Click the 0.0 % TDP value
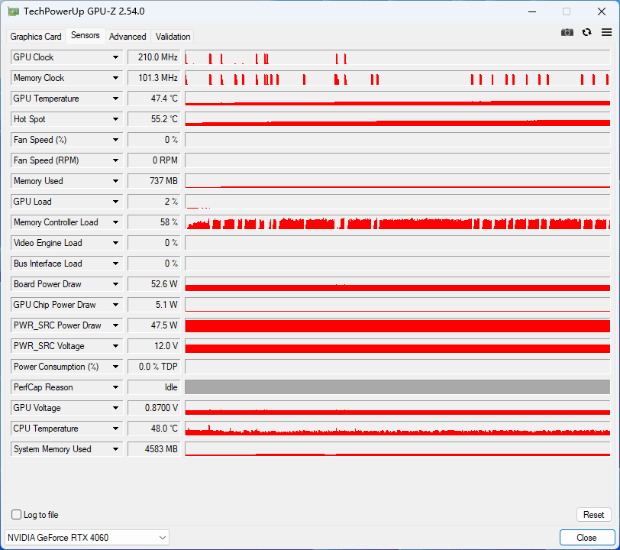The height and width of the screenshot is (550, 620). pos(153,367)
